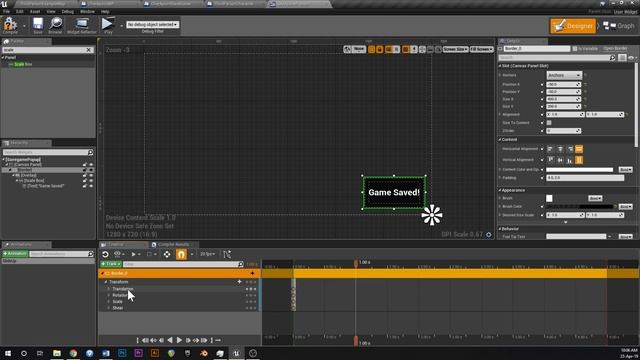Click the Details panel view options eye
The width and height of the screenshot is (640, 360).
[631, 58]
